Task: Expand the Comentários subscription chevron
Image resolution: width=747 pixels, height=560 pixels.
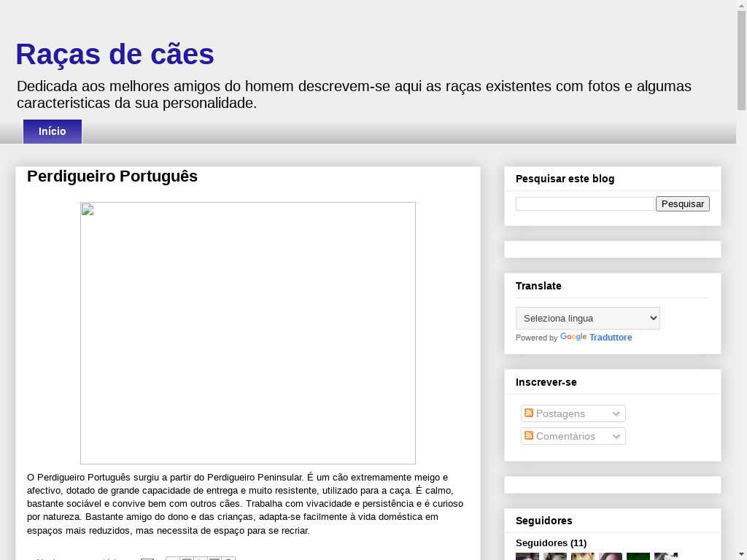Action: point(616,437)
